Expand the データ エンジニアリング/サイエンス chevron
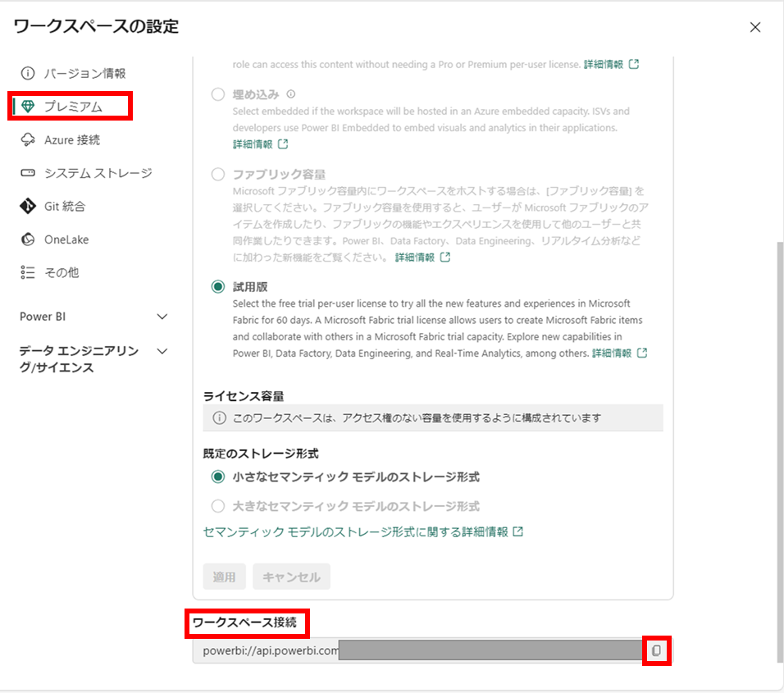Screen dimensions: 784x693 click(162, 351)
